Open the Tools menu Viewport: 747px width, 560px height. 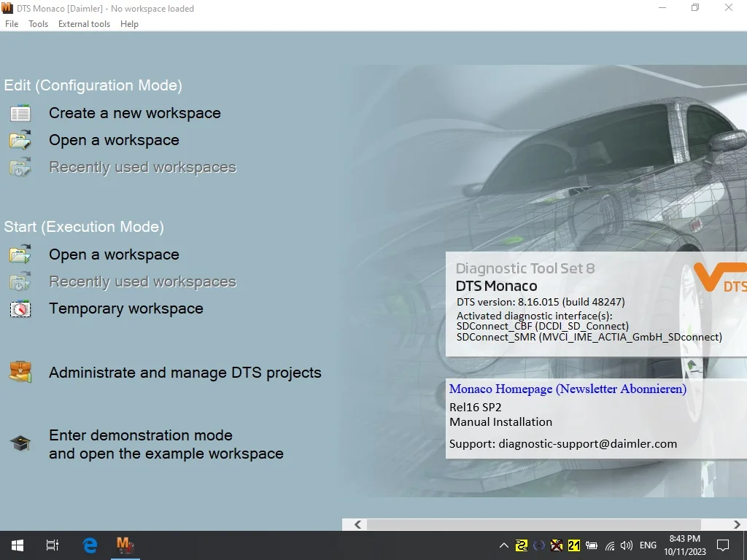pos(38,24)
